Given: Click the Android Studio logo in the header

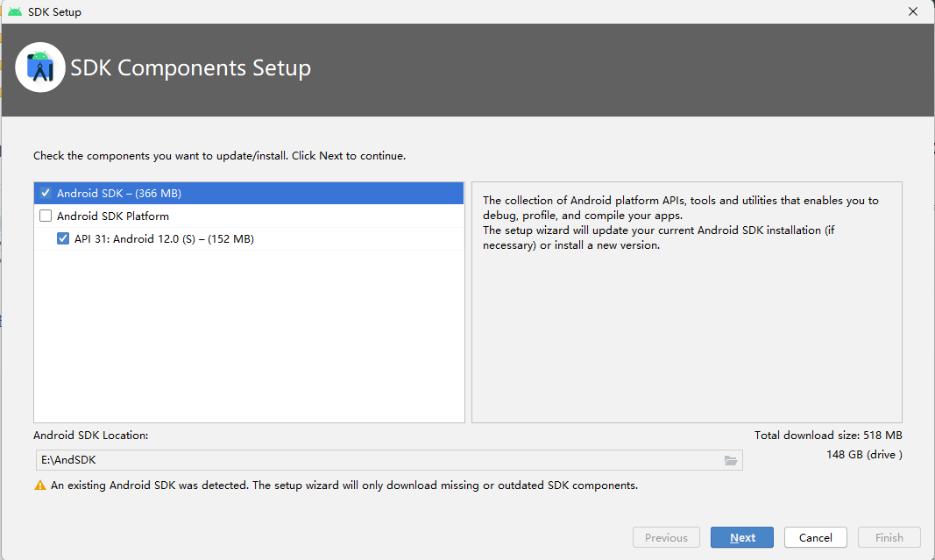Looking at the screenshot, I should (40, 67).
